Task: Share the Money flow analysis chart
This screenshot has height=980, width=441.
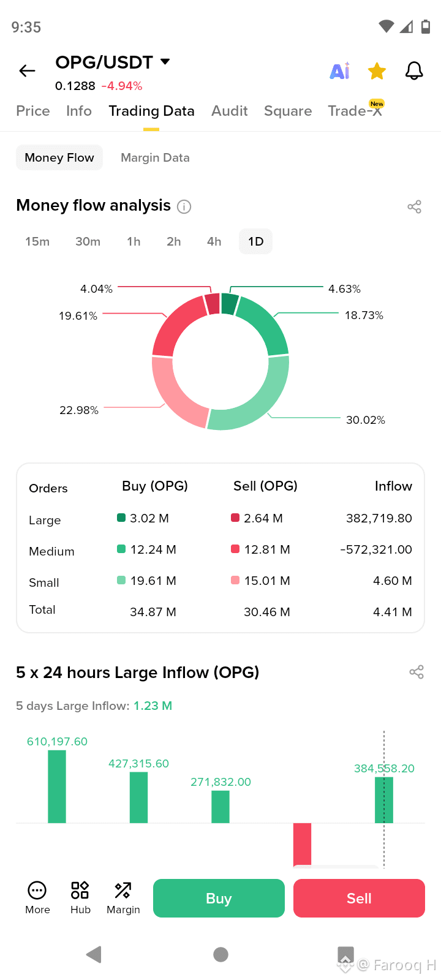Action: pyautogui.click(x=415, y=206)
